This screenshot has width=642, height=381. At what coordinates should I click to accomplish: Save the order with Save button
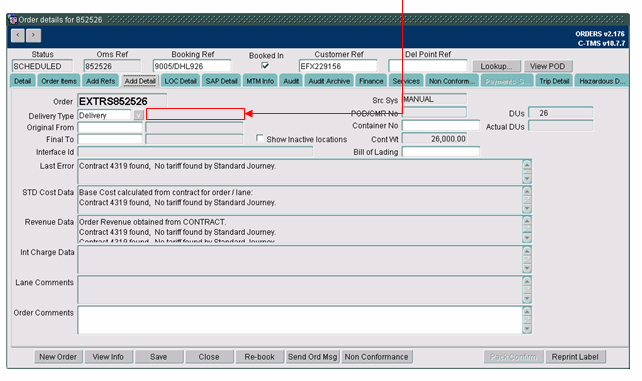click(x=158, y=357)
